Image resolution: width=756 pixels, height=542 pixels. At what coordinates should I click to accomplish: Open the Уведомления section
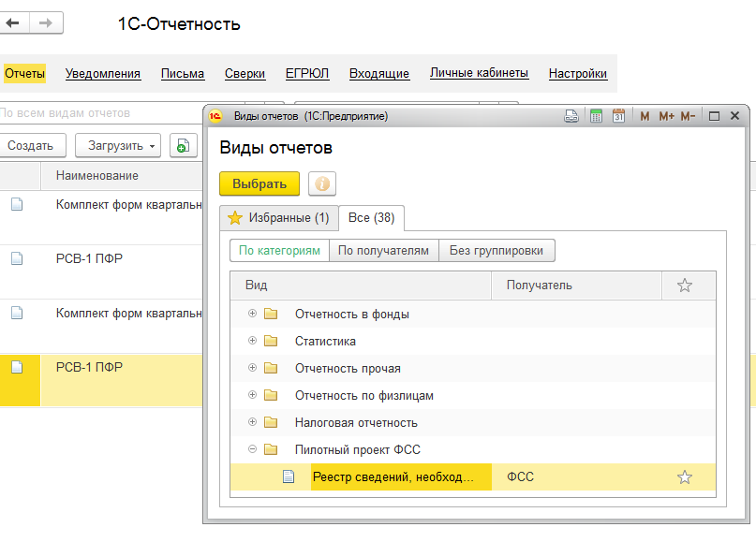click(x=103, y=74)
